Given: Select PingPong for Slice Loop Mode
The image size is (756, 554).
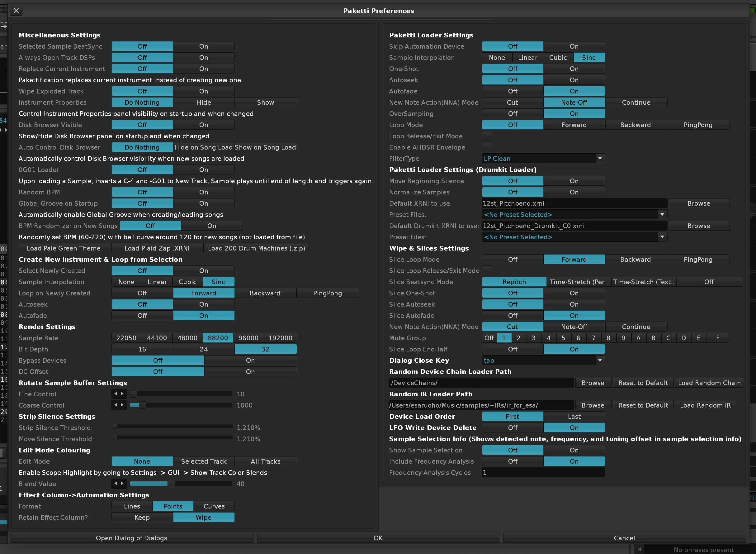Looking at the screenshot, I should [698, 259].
